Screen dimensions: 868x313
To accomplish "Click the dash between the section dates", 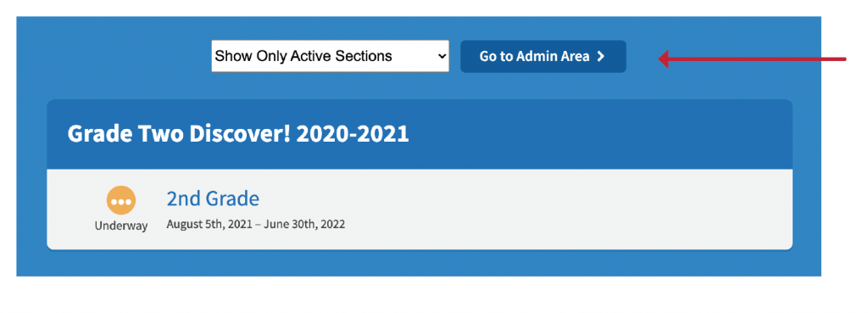I will point(259,225).
